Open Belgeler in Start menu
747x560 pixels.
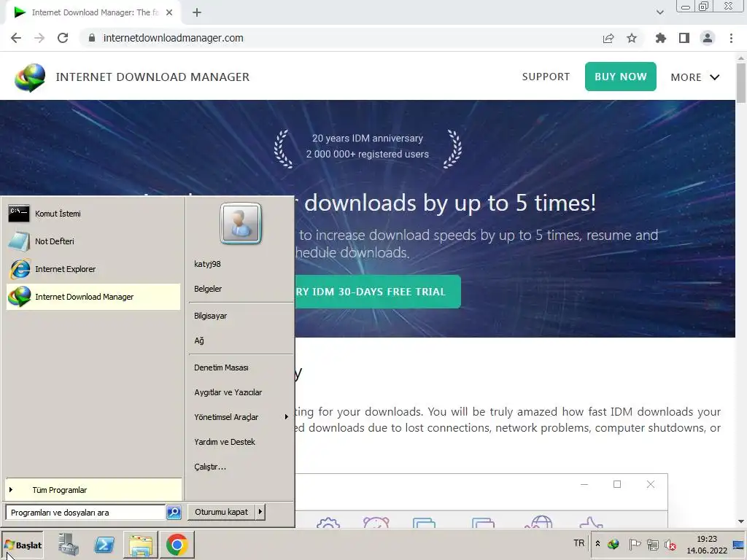pos(208,289)
